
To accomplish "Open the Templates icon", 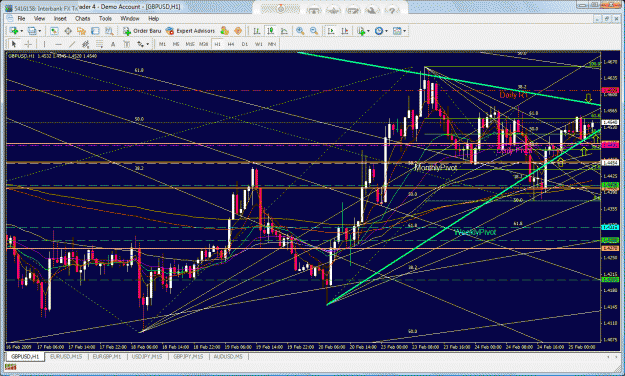I will (397, 31).
